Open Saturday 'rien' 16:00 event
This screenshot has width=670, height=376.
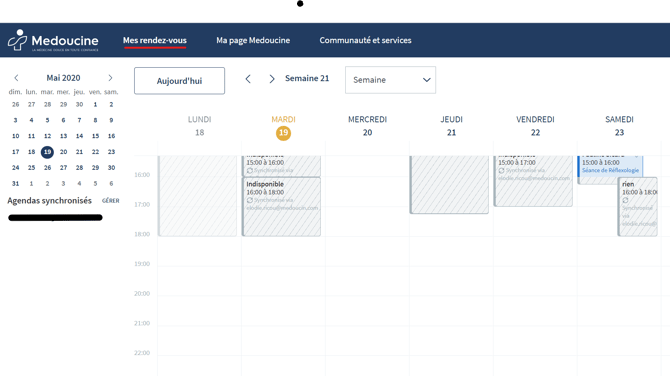pyautogui.click(x=638, y=207)
